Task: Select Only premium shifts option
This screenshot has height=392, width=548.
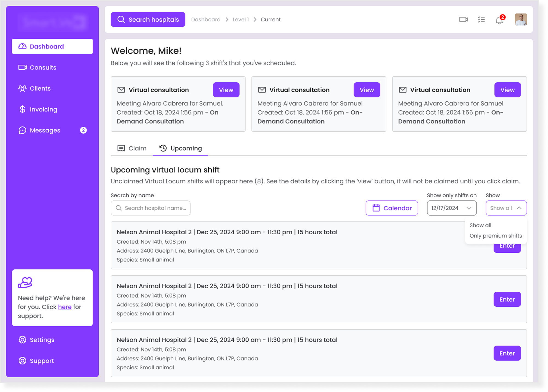Action: (496, 236)
